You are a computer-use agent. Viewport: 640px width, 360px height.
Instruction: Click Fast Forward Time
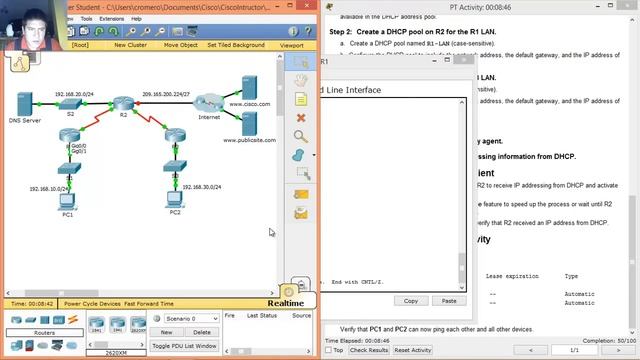coord(149,304)
